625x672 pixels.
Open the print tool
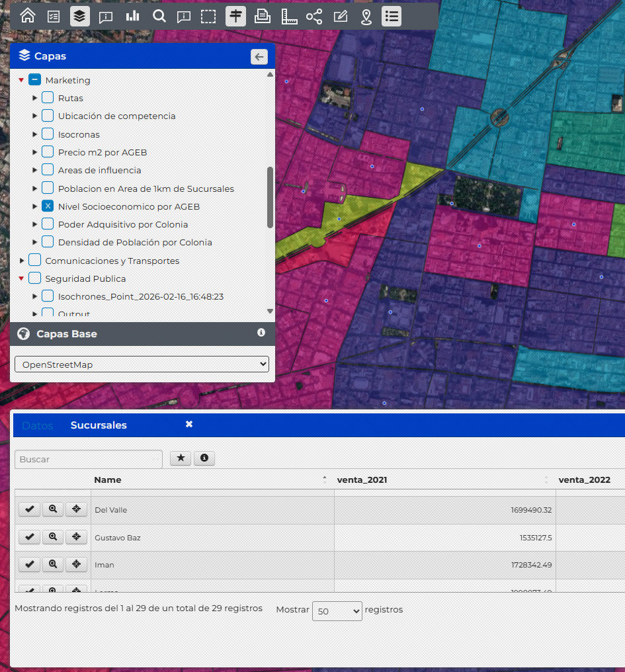tap(263, 16)
